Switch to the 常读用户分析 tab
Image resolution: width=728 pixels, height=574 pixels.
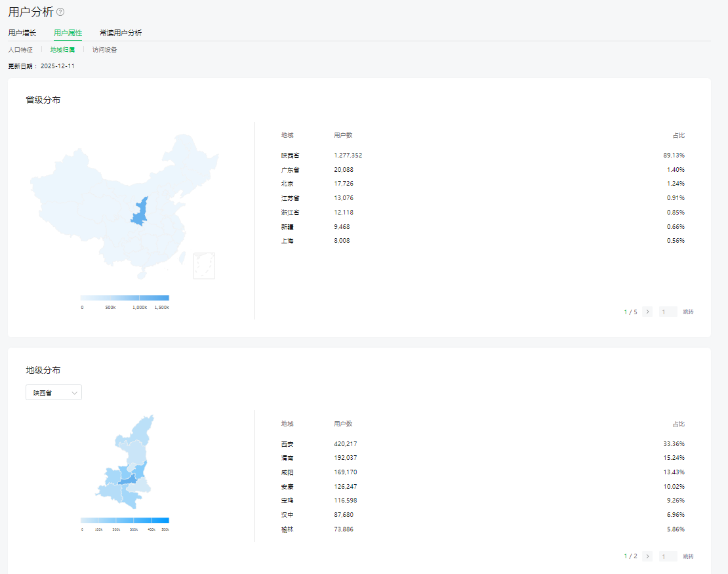(x=121, y=33)
